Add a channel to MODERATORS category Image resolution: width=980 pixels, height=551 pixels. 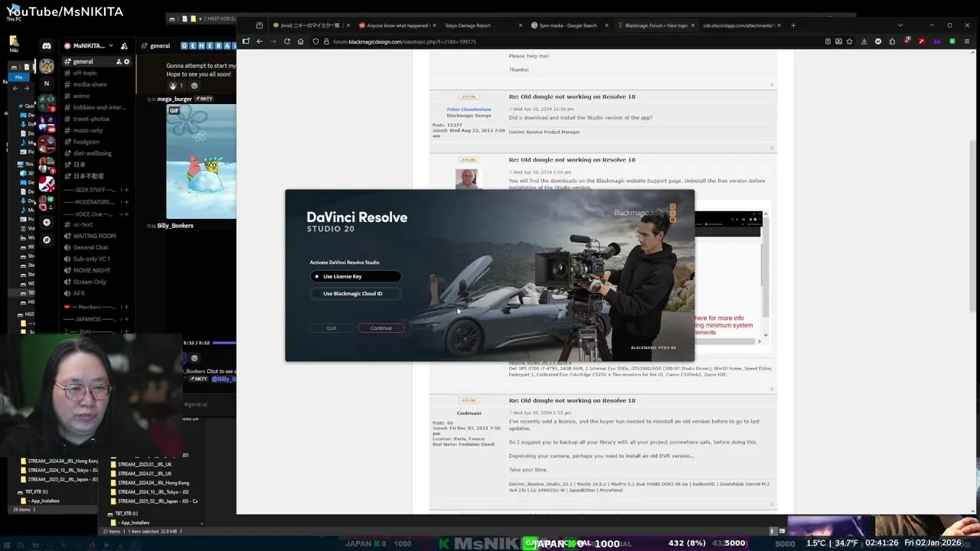click(126, 202)
